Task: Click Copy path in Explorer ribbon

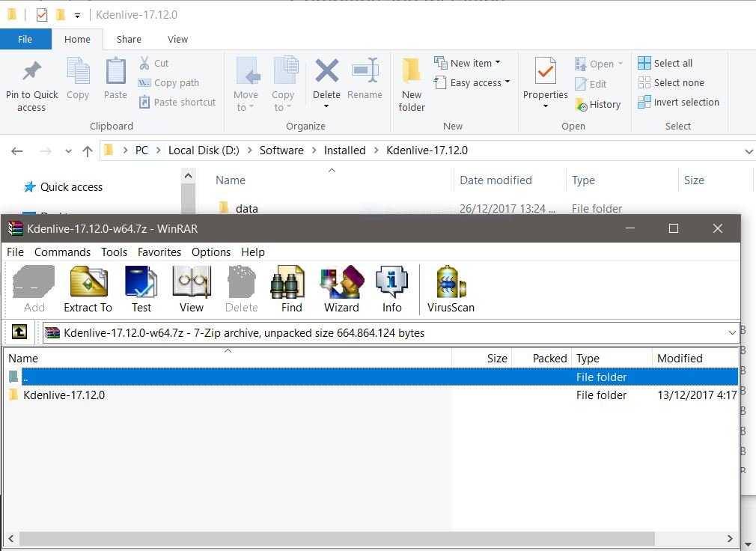Action: pos(168,83)
